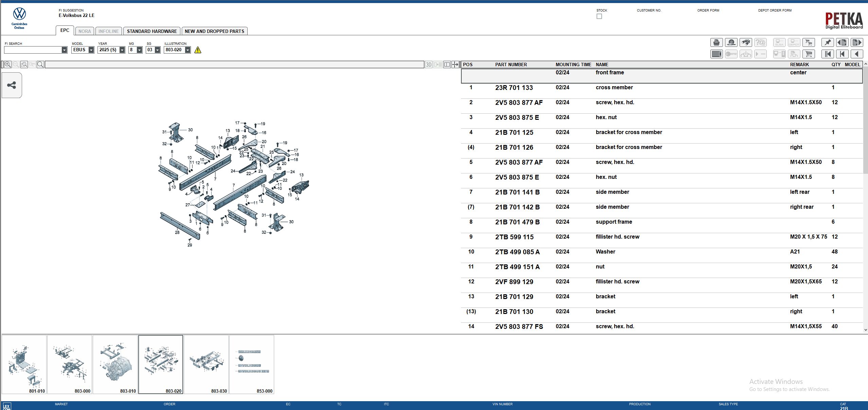Click scrollbar down arrow of parts list
Viewport: 868px width, 410px height.
865,330
